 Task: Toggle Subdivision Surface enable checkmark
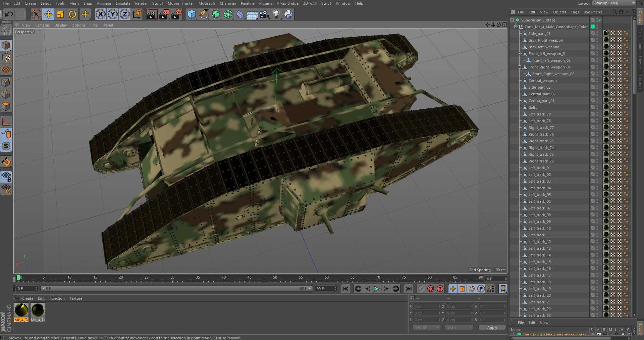[x=600, y=20]
